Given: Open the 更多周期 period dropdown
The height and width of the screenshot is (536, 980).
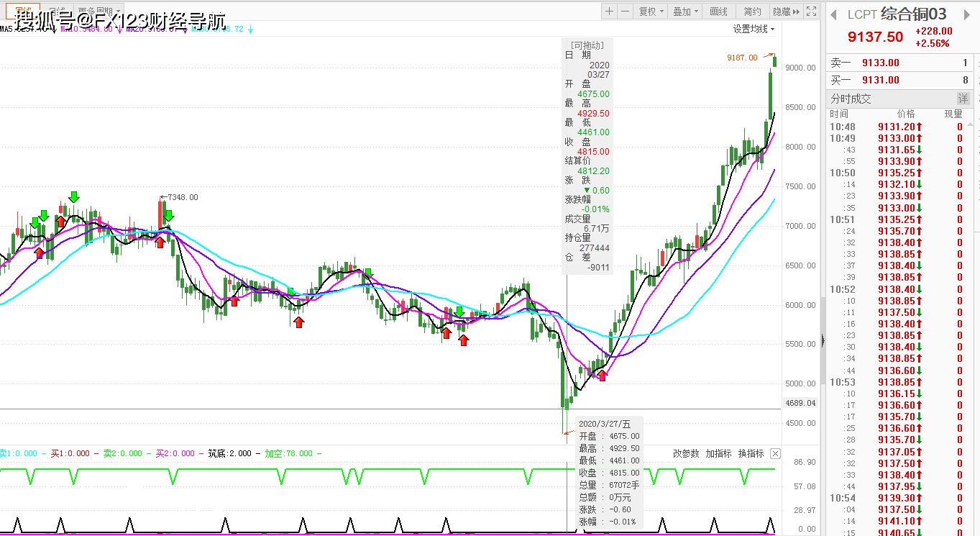Looking at the screenshot, I should tap(99, 11).
